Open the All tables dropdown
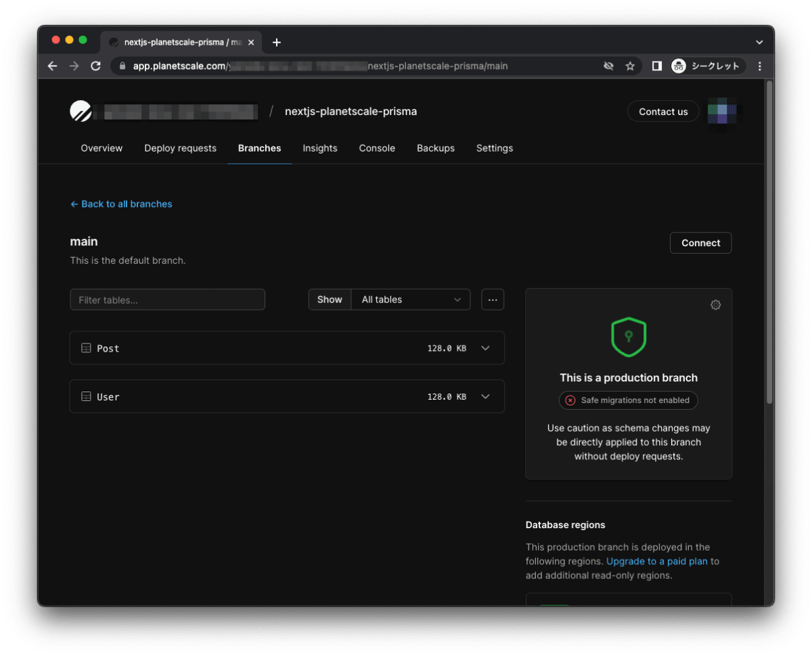Viewport: 812px width, 656px height. [x=411, y=300]
